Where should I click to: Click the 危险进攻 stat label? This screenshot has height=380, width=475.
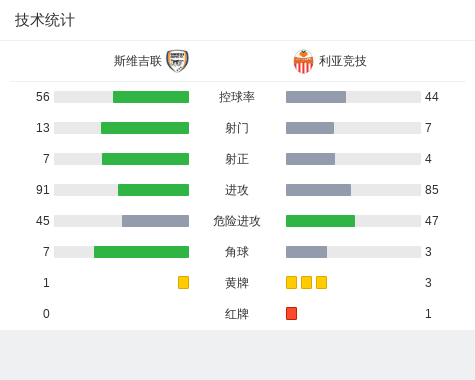(x=237, y=221)
